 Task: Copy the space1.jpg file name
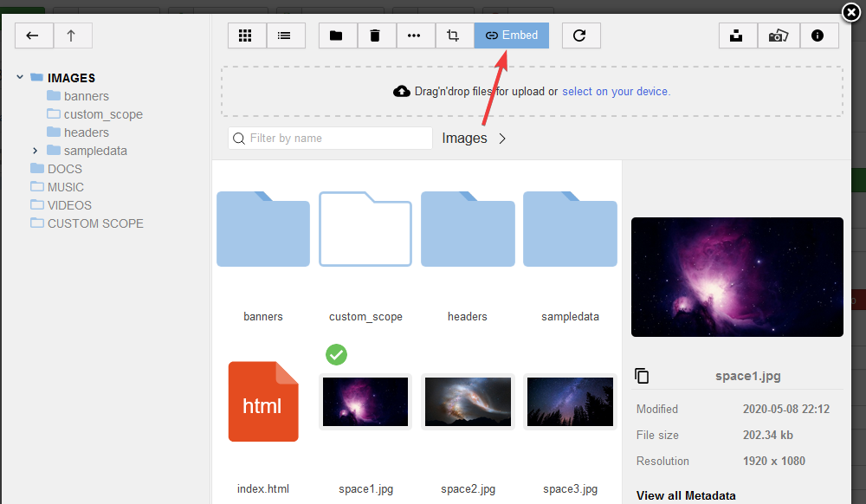point(642,376)
